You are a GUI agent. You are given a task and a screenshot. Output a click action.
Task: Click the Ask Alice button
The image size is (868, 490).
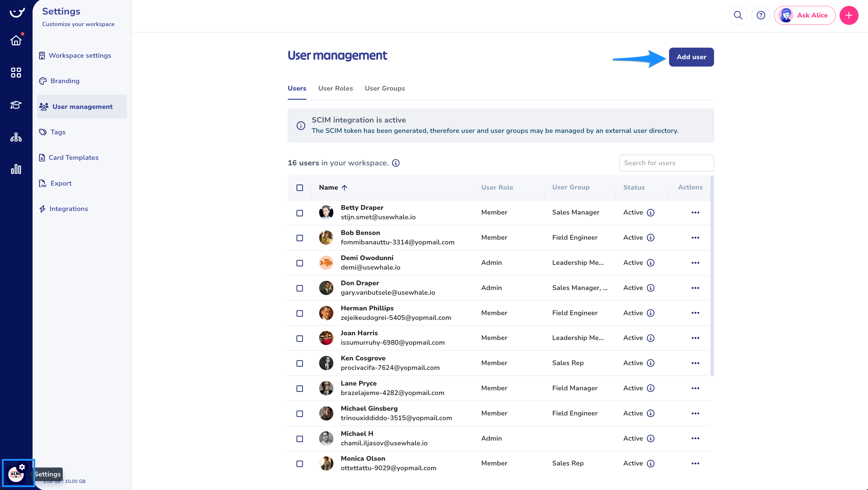(805, 15)
